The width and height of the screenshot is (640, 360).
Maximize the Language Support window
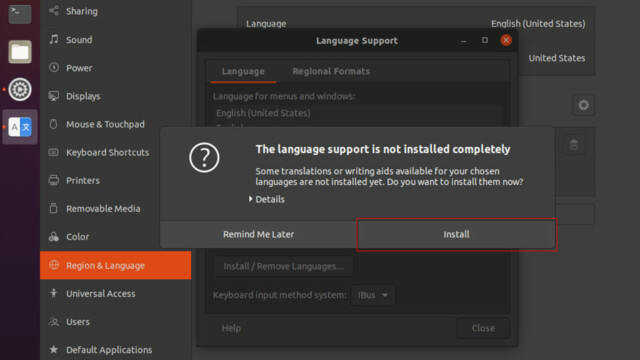pyautogui.click(x=485, y=40)
